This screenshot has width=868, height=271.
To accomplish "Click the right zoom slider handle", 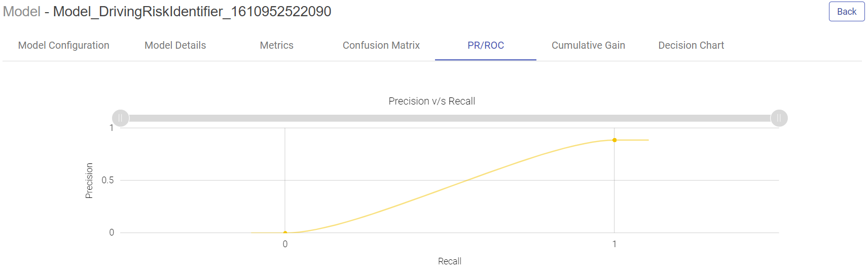I will [x=779, y=118].
